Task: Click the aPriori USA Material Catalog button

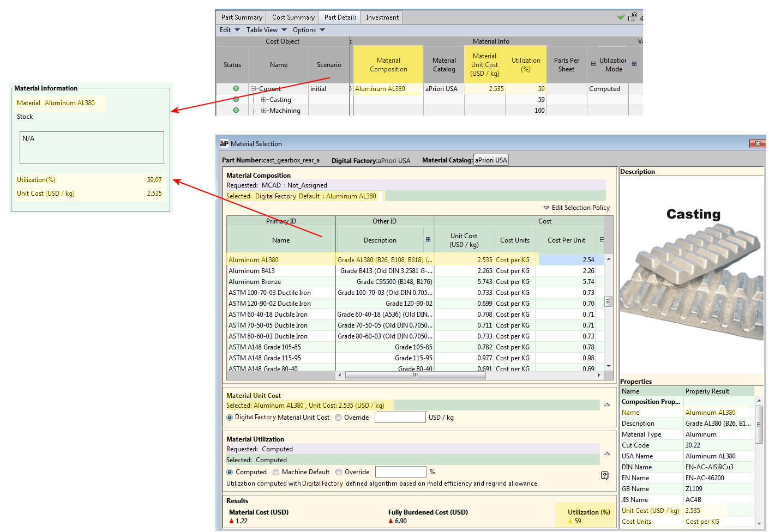Action: pos(491,160)
